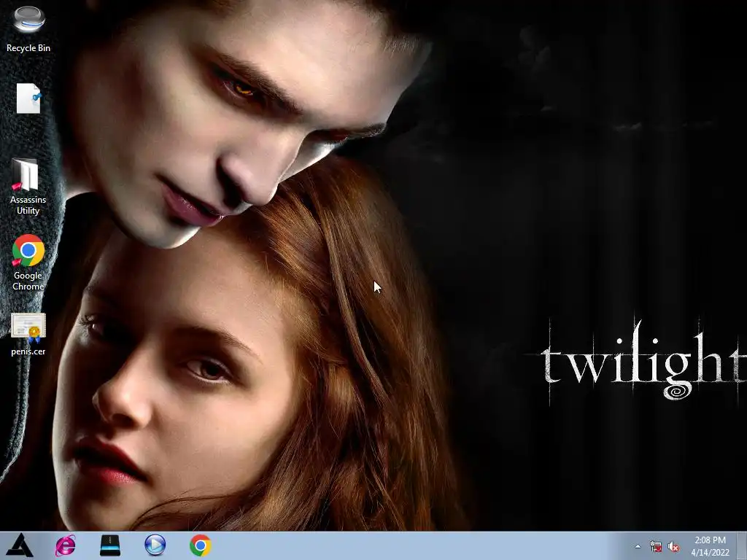This screenshot has height=560, width=747.
Task: Select the "Assassins Utility" label text
Action: (28, 205)
